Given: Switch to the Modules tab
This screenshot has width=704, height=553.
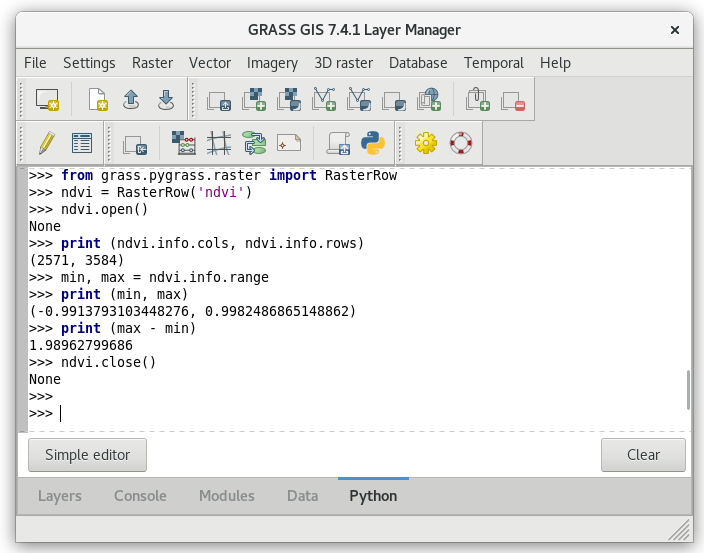Looking at the screenshot, I should (227, 496).
